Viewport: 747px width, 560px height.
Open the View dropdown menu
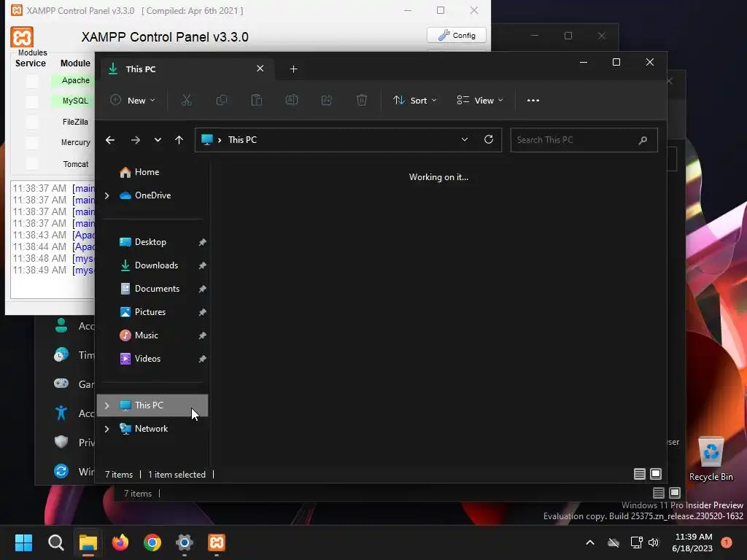(480, 100)
